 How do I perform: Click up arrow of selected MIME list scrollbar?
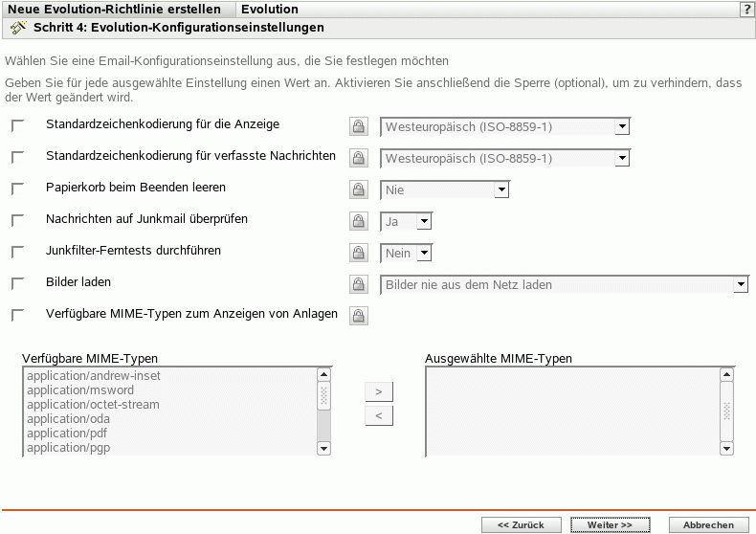[726, 374]
